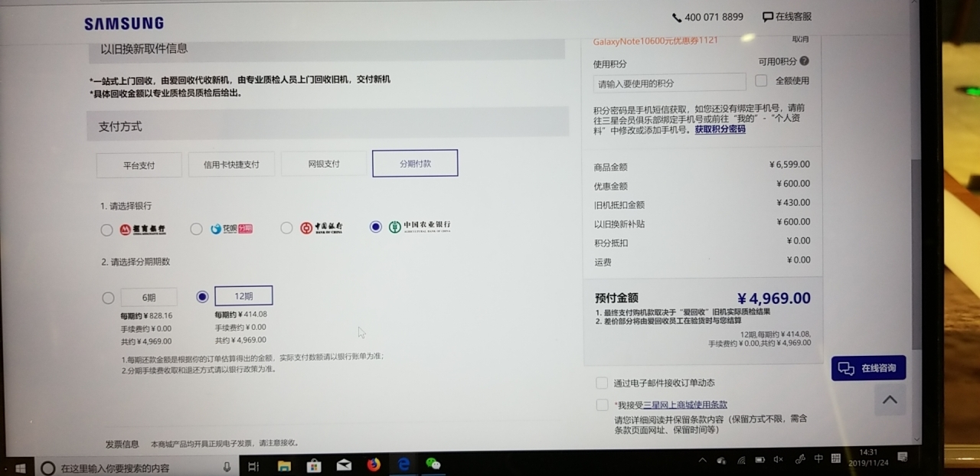
Task: Click the points help question mark icon
Action: (804, 61)
